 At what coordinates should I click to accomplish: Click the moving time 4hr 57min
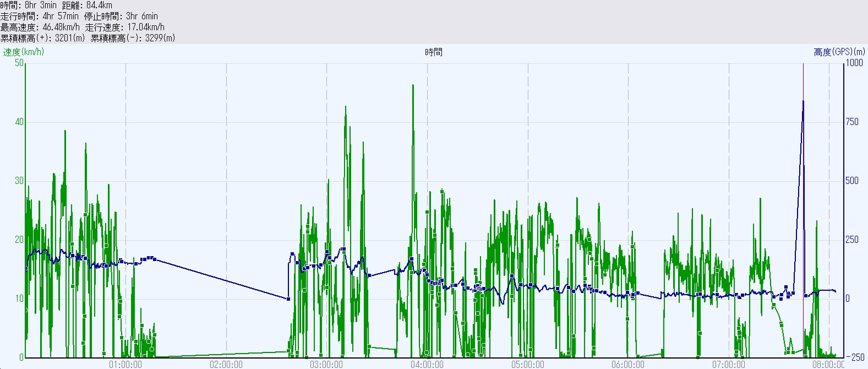(x=61, y=16)
